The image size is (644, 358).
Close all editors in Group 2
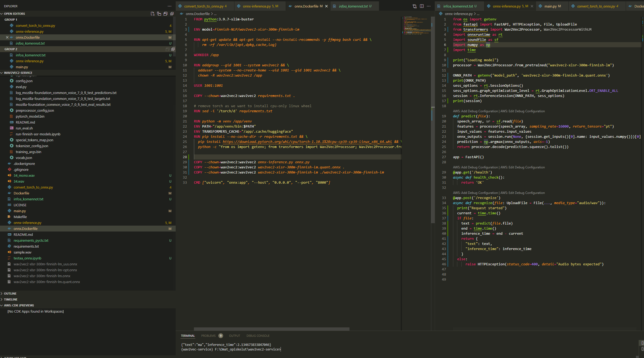point(173,49)
